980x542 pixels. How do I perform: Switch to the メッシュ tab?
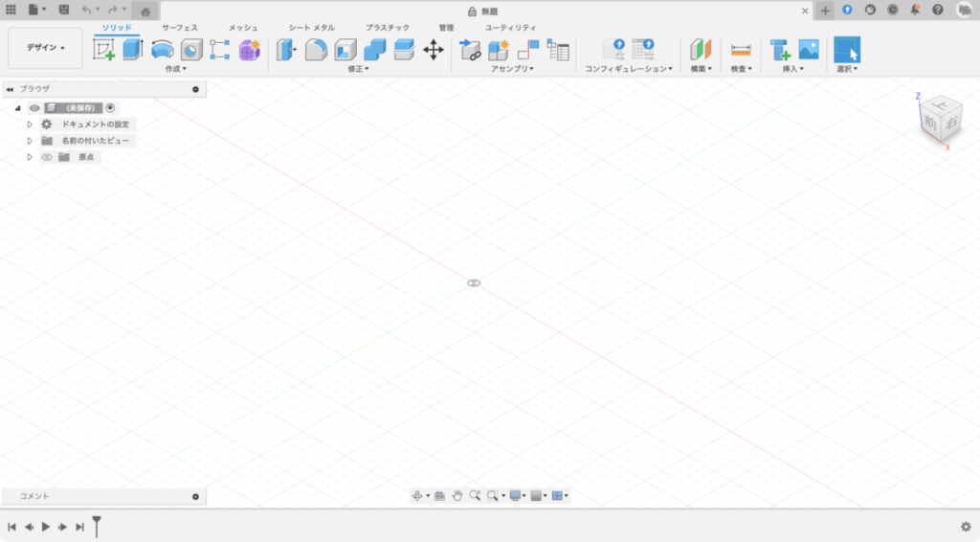(243, 28)
